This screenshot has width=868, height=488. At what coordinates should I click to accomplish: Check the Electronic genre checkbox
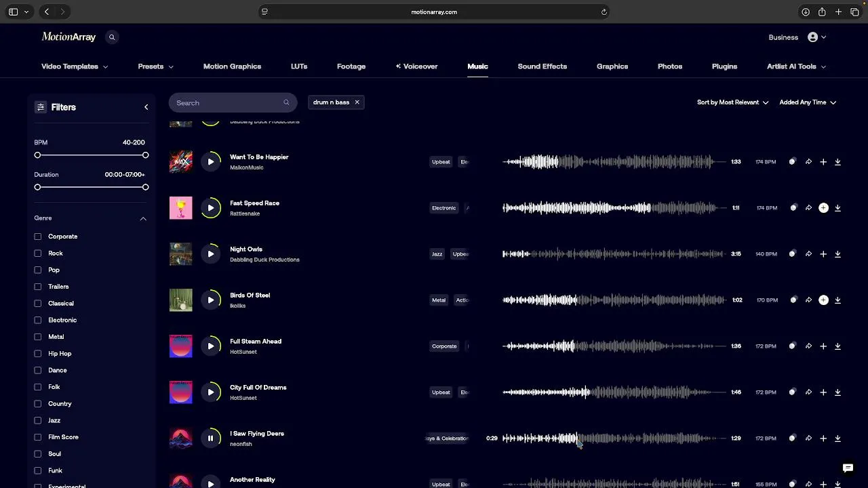pyautogui.click(x=38, y=320)
